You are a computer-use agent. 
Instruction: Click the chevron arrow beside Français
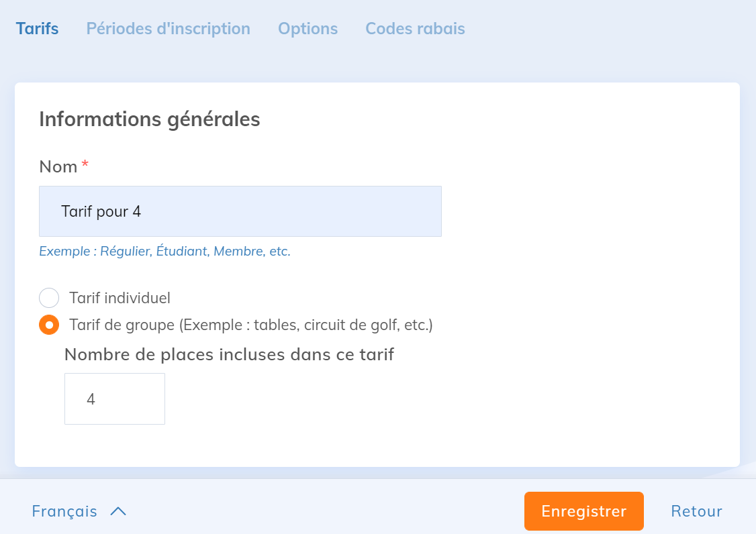118,511
